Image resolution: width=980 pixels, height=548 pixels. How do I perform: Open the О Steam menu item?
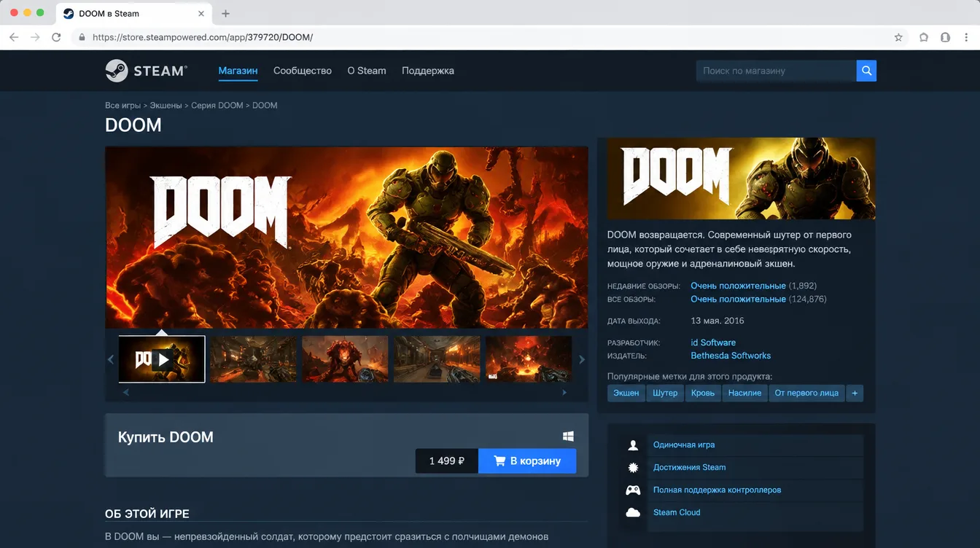367,71
